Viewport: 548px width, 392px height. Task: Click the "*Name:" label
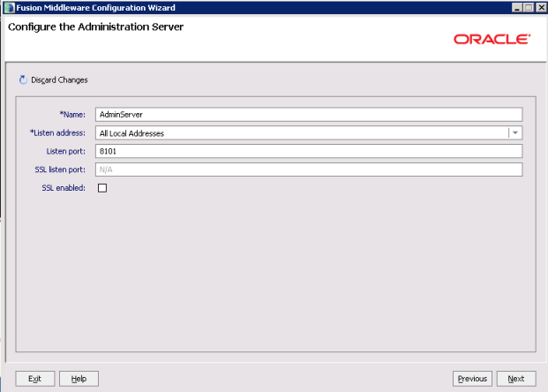pyautogui.click(x=72, y=115)
